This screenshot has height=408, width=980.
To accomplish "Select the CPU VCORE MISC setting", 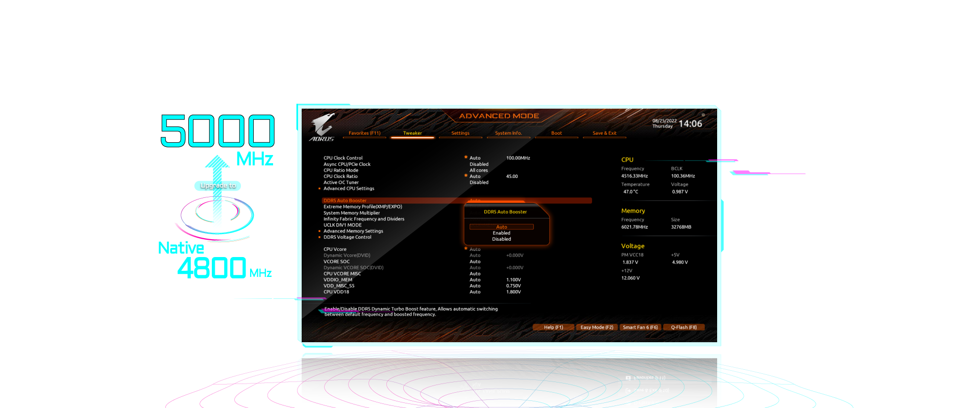I will click(x=342, y=274).
